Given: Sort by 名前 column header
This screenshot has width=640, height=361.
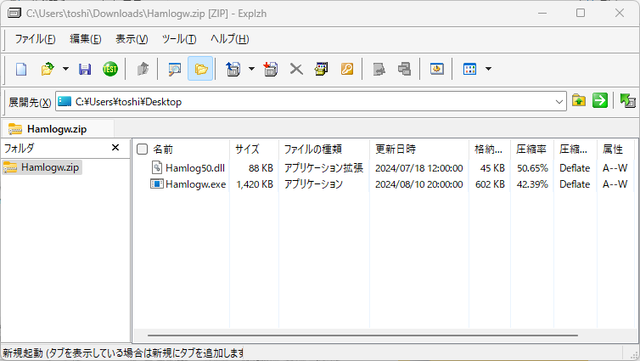Looking at the screenshot, I should click(163, 149).
